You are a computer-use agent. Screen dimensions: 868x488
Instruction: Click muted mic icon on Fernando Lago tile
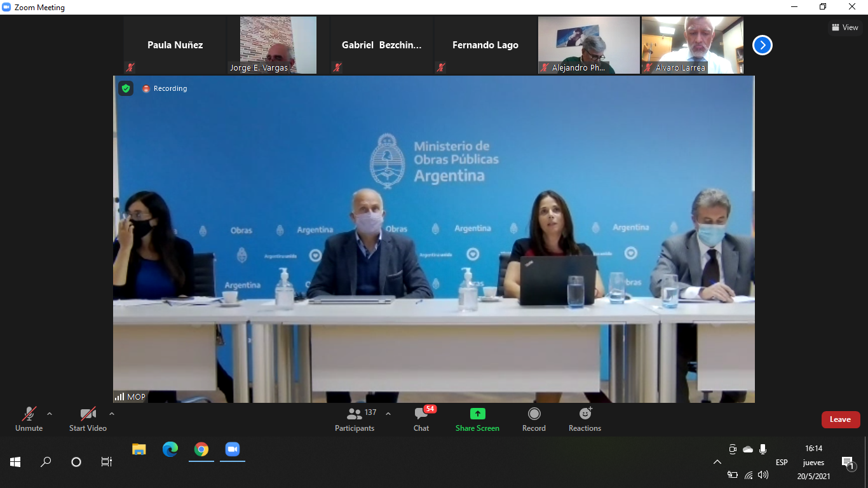441,67
